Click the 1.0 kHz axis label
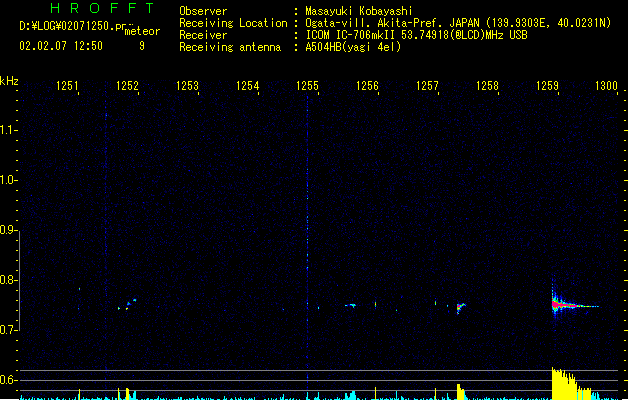The height and width of the screenshot is (400, 629). (8, 180)
